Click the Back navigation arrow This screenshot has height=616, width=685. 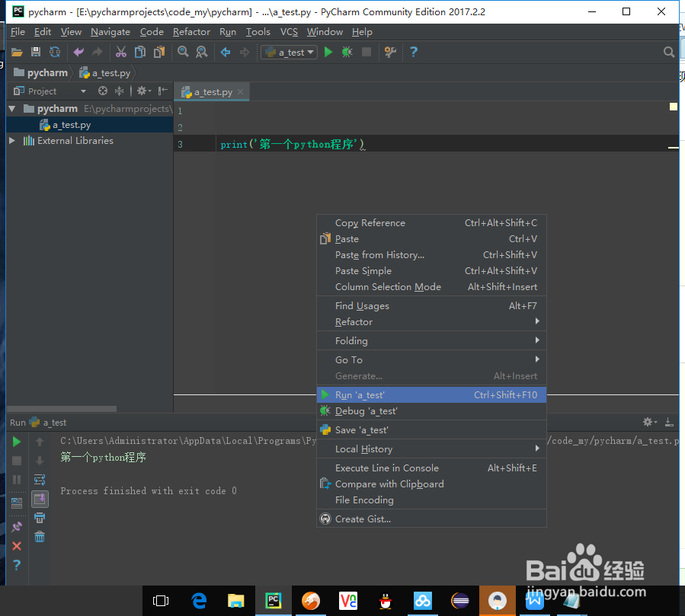(226, 53)
